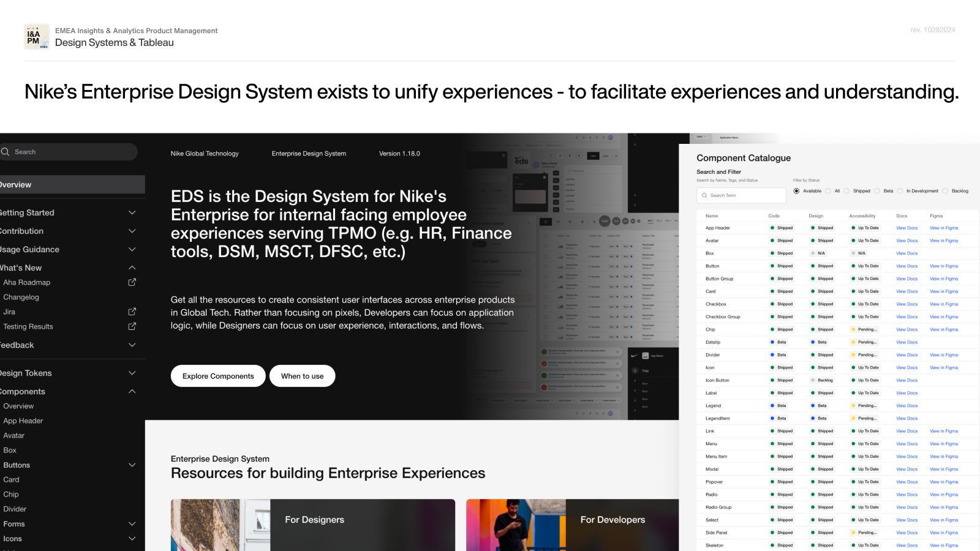Click Pending accessibility status for Chip
The width and height of the screenshot is (980, 551).
[x=864, y=329]
